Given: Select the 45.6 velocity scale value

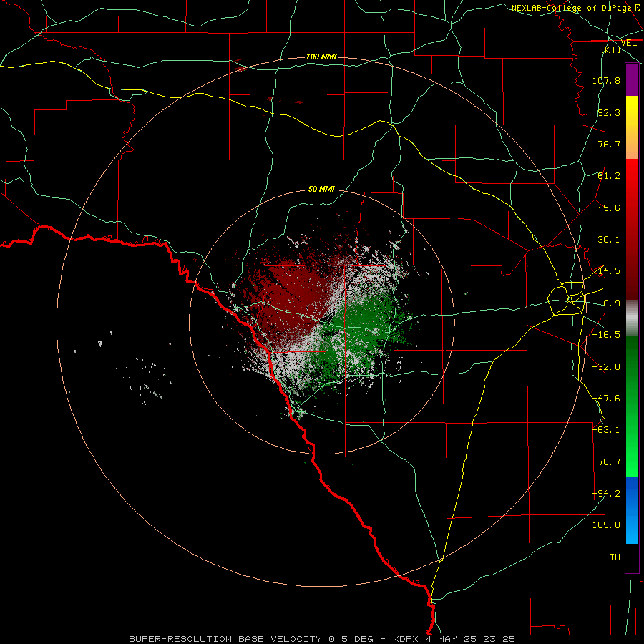Looking at the screenshot, I should click(x=609, y=208).
